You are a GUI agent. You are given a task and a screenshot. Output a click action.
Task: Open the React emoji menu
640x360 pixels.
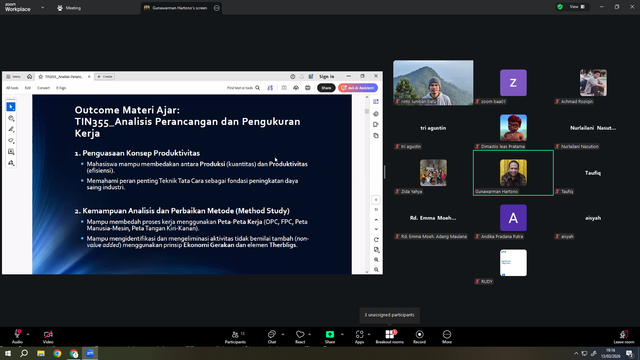click(300, 337)
